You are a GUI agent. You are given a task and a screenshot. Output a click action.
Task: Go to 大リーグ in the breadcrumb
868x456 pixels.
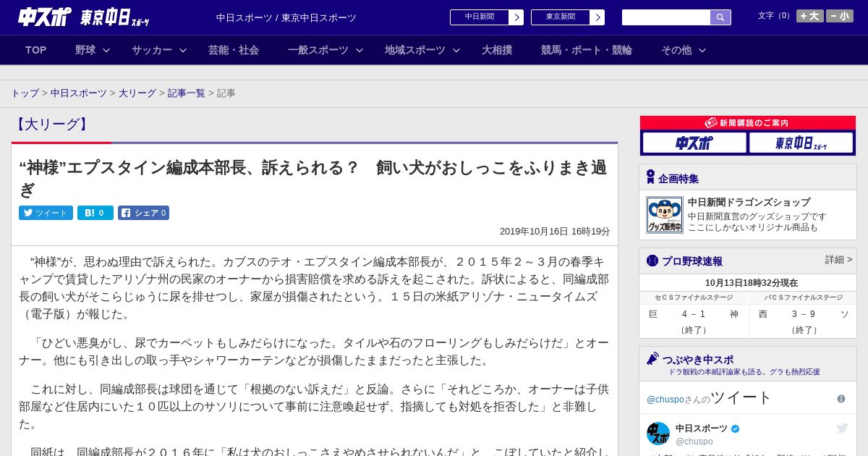click(x=137, y=93)
